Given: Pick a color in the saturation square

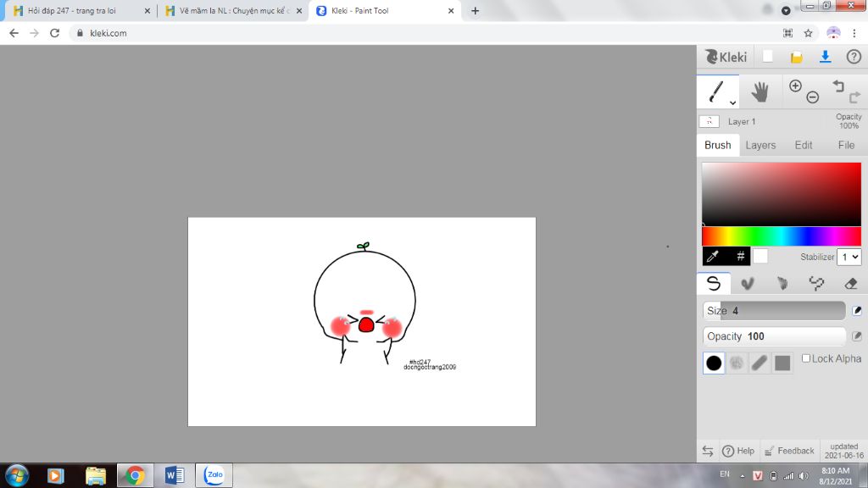Looking at the screenshot, I should click(x=781, y=194).
